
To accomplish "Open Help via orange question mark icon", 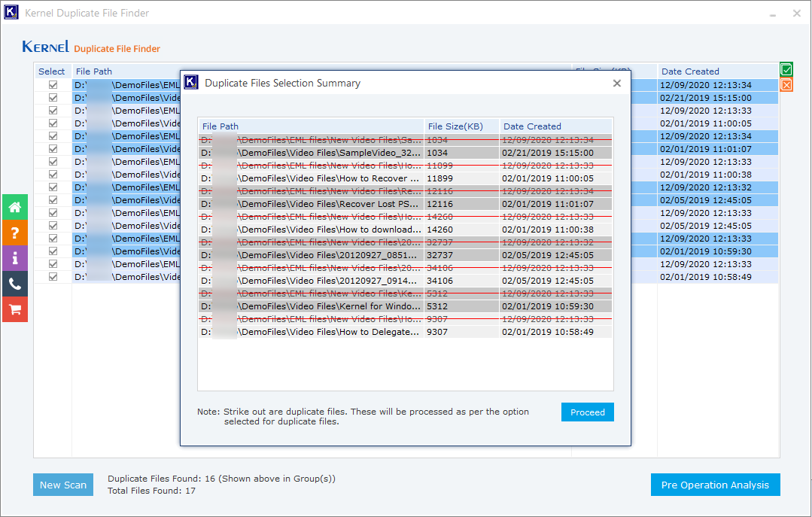I will pos(15,233).
